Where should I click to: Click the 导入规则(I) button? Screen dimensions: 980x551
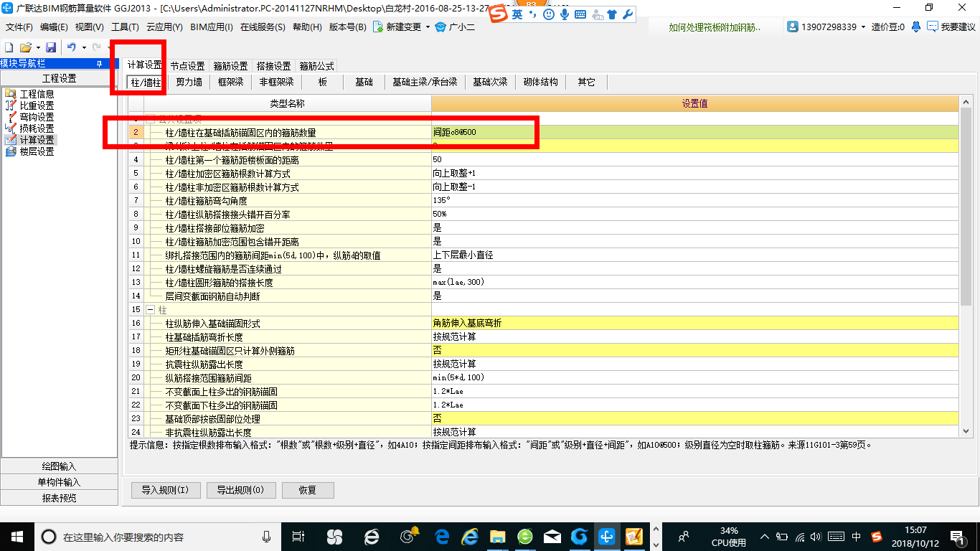click(x=165, y=491)
